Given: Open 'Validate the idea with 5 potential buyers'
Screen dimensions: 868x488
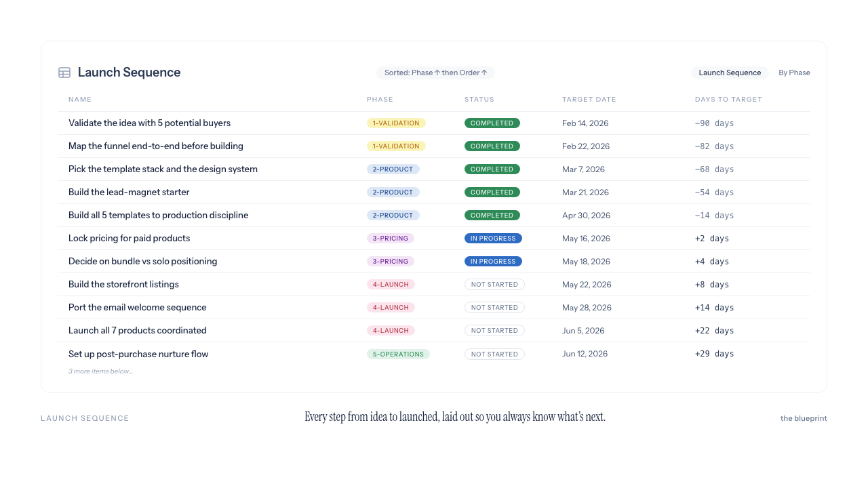Looking at the screenshot, I should pyautogui.click(x=434, y=123).
